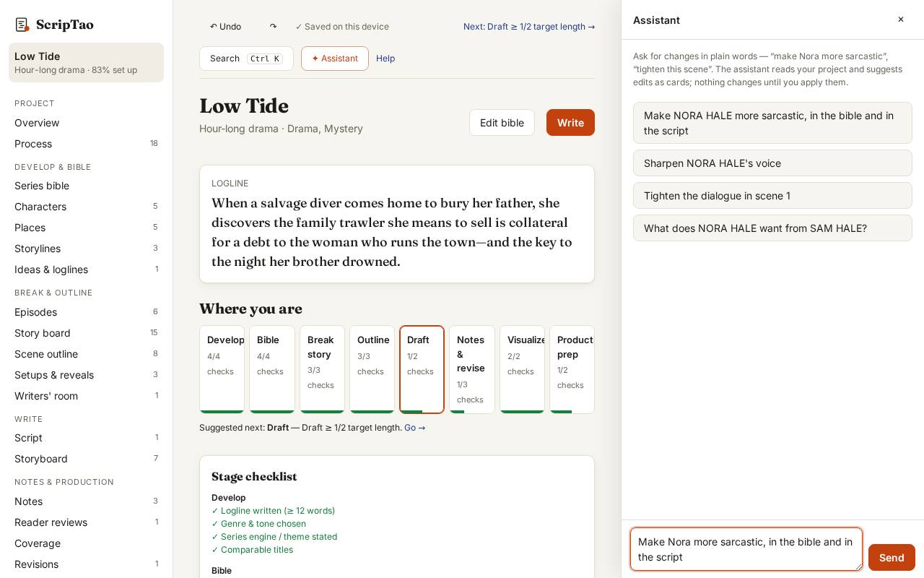Viewport: 924px width, 578px height.
Task: Open the Characters section
Action: [86, 207]
